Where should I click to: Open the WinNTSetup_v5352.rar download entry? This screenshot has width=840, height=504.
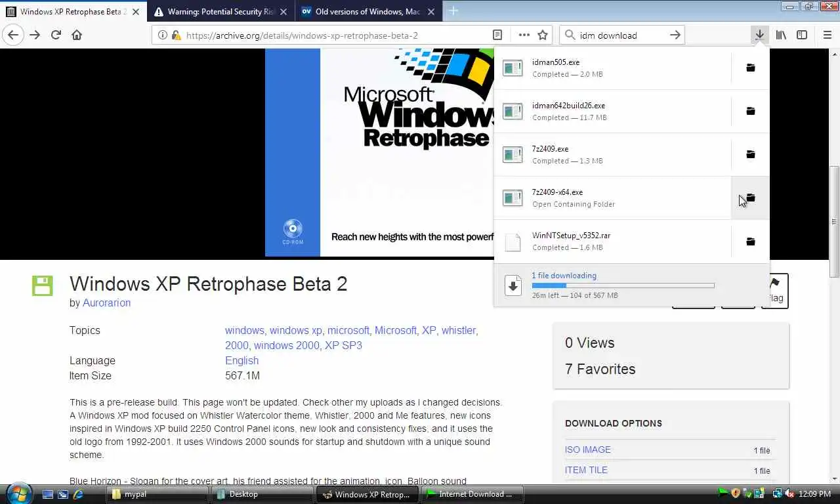[x=612, y=241]
